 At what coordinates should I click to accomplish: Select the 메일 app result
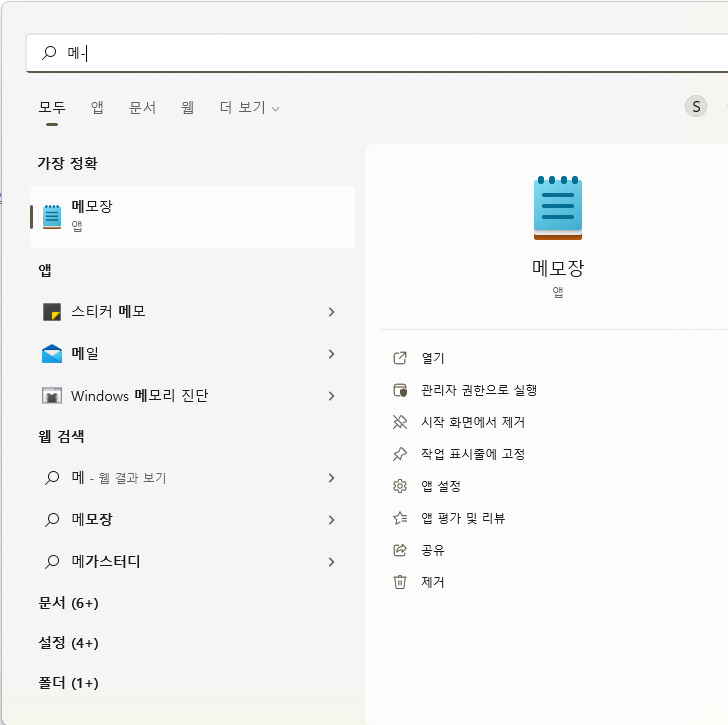[193, 354]
